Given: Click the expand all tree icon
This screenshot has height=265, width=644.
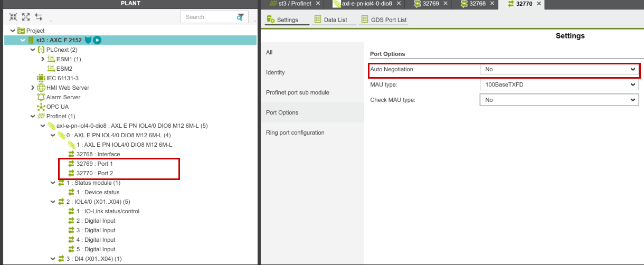Looking at the screenshot, I should pos(26,17).
